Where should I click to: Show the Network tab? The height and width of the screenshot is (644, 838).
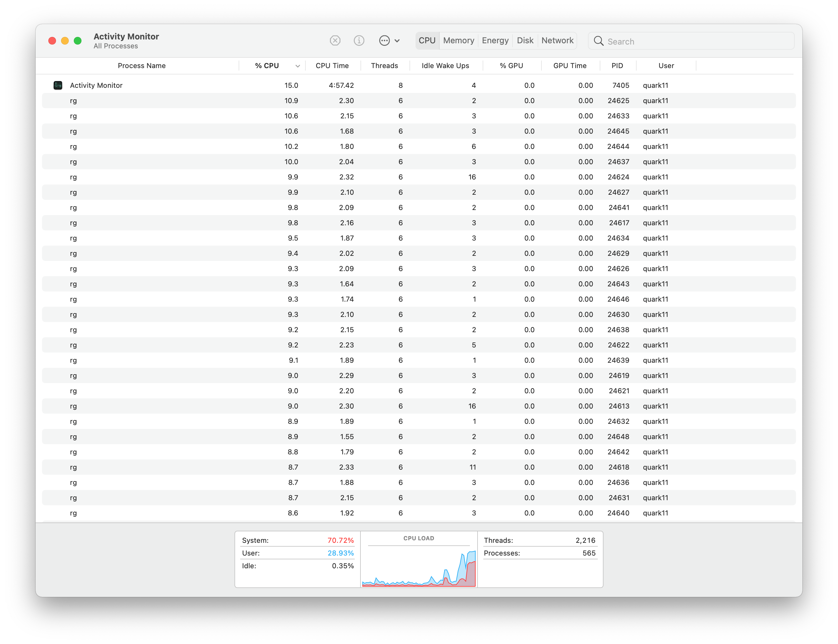coord(557,41)
